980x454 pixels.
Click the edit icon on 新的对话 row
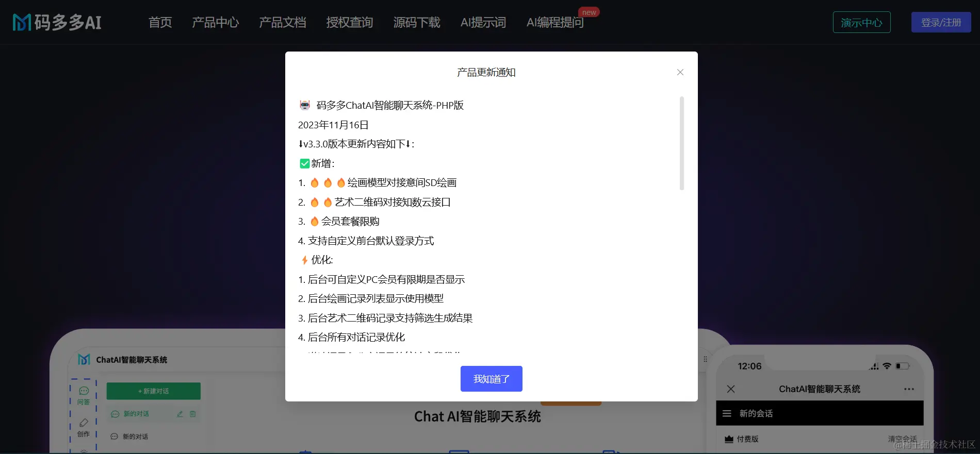(180, 414)
